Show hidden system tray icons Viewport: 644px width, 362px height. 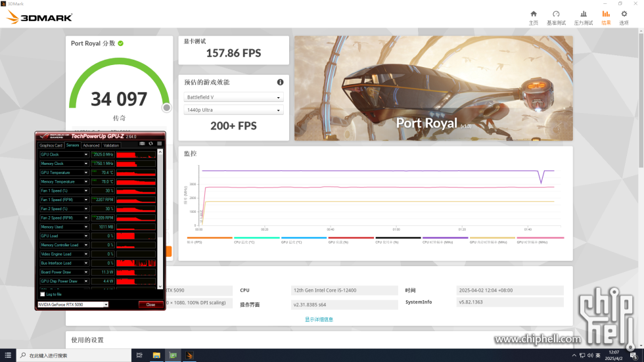click(574, 355)
